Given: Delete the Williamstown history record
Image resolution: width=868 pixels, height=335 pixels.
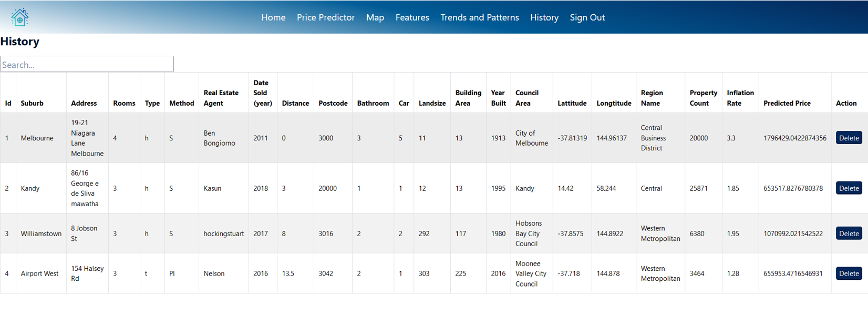Looking at the screenshot, I should pyautogui.click(x=849, y=234).
